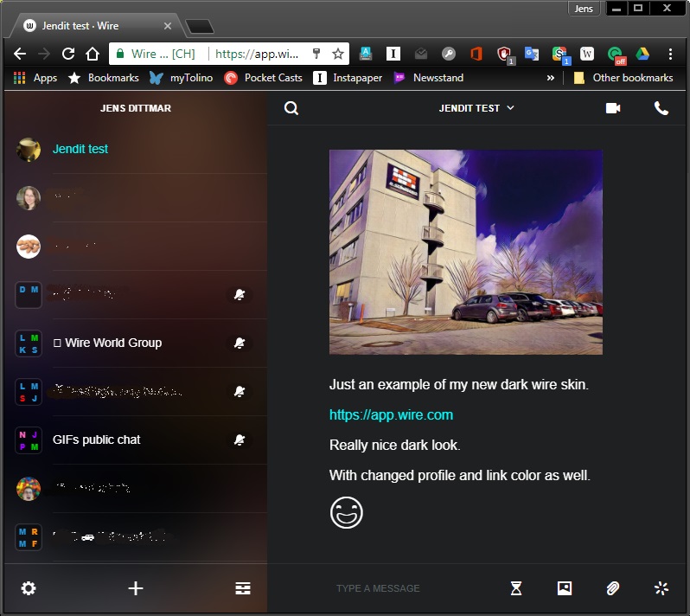
Task: Open Chrome three-dot menu
Action: click(670, 55)
